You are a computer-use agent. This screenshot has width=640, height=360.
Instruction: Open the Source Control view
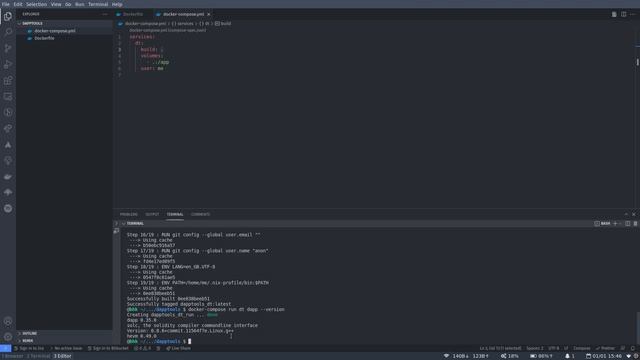click(8, 48)
